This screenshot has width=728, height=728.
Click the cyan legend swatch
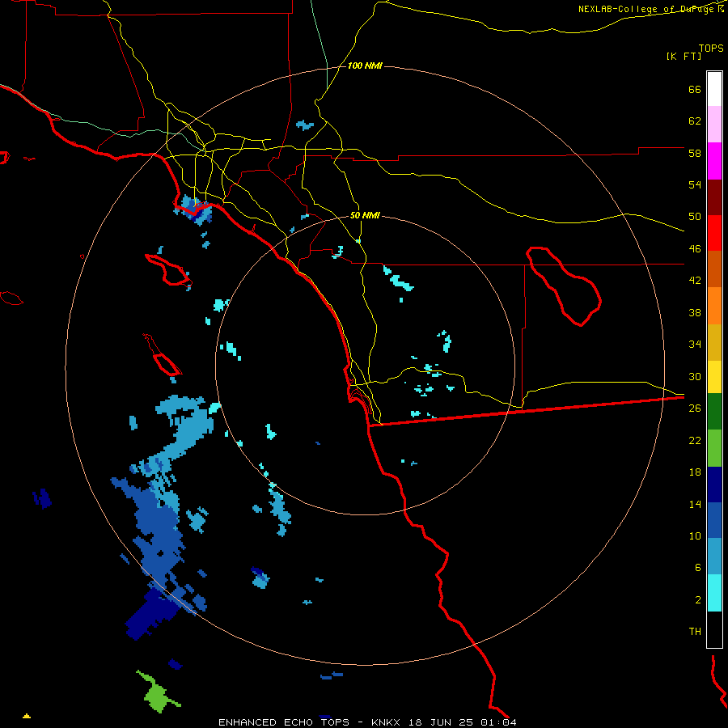coord(714,593)
